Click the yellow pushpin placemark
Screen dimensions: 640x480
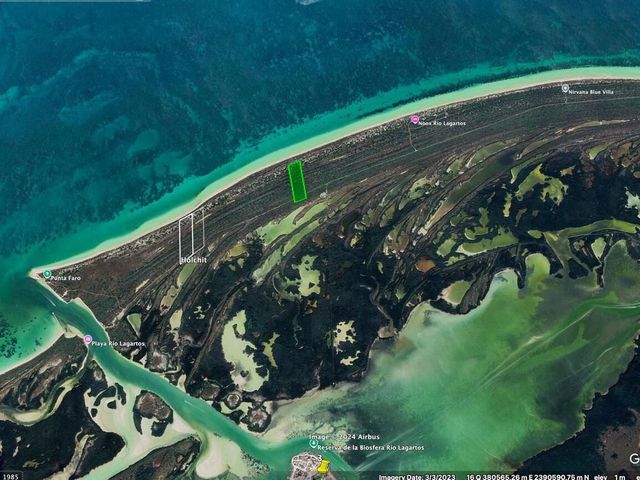tap(323, 466)
